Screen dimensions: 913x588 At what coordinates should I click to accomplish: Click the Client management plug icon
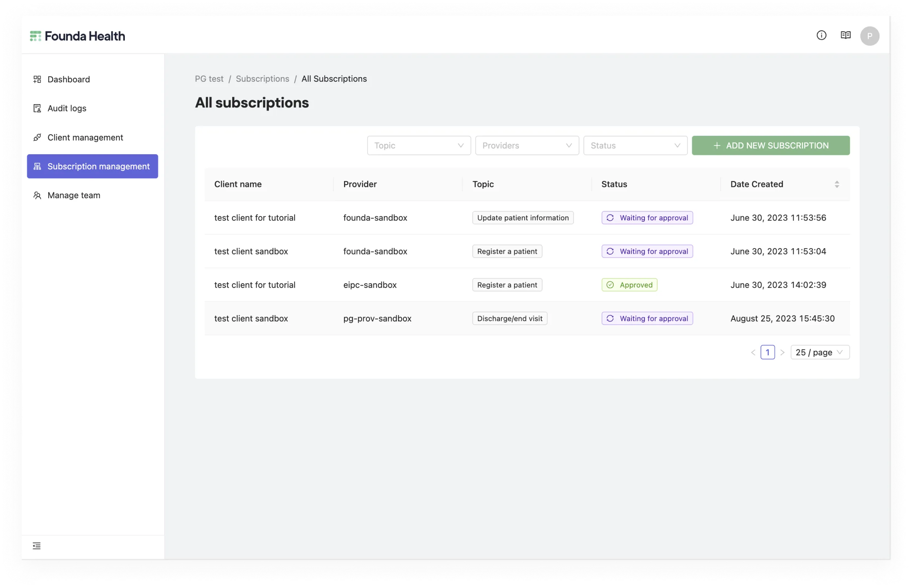pyautogui.click(x=37, y=137)
